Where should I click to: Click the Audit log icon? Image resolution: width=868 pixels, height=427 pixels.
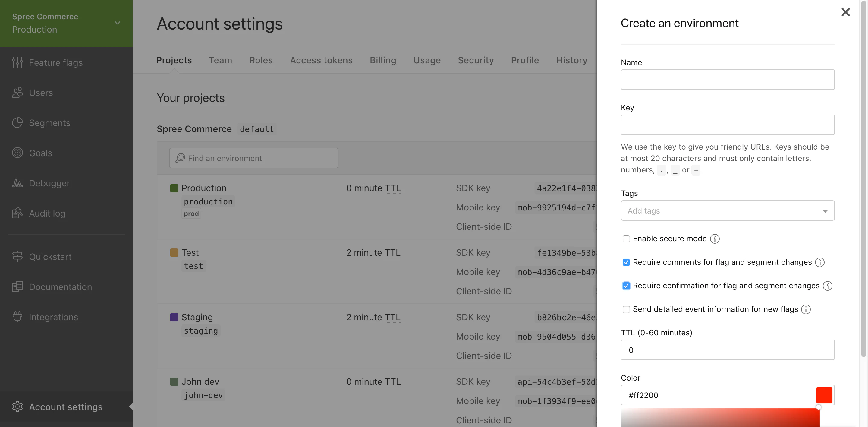17,213
